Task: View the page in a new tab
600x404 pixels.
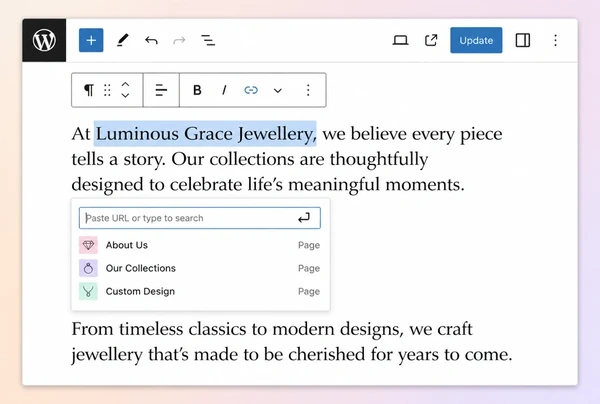Action: point(431,40)
